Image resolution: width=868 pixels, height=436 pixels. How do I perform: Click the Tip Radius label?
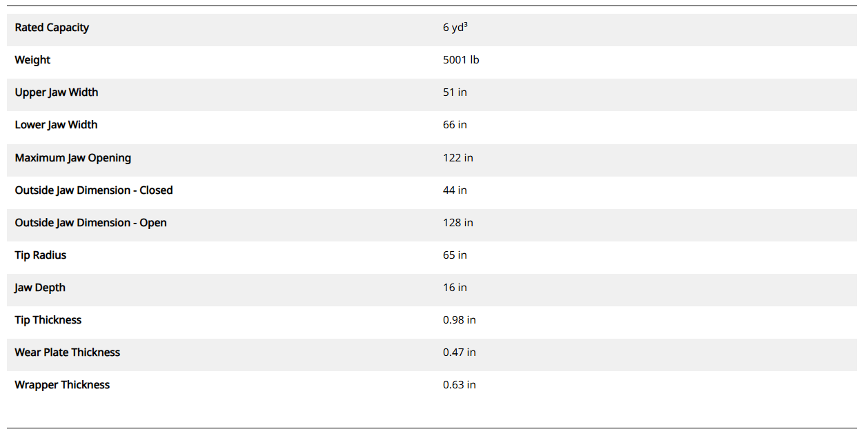coord(41,255)
